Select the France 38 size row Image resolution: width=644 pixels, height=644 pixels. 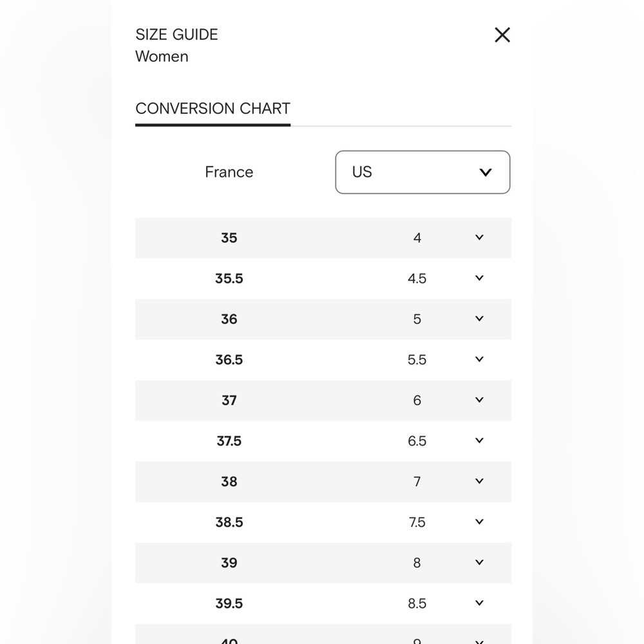point(323,481)
